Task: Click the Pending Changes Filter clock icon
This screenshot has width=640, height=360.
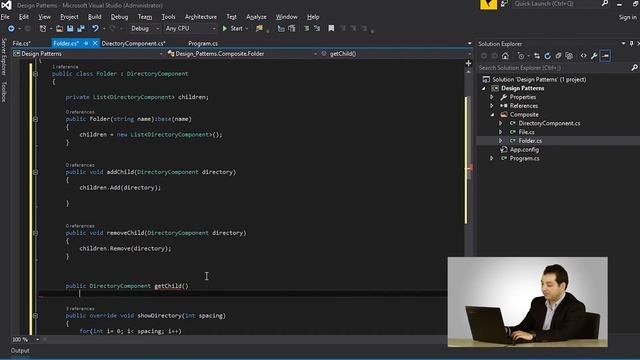Action: click(x=521, y=56)
